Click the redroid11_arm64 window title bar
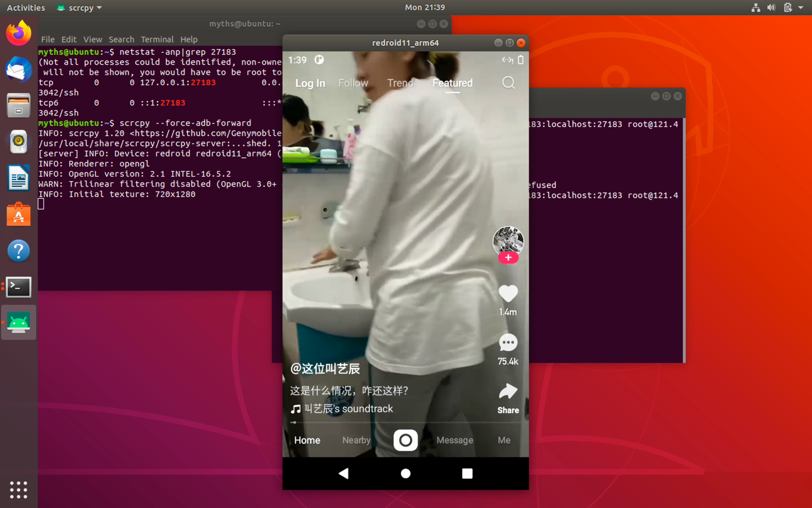The width and height of the screenshot is (812, 508). (x=405, y=43)
